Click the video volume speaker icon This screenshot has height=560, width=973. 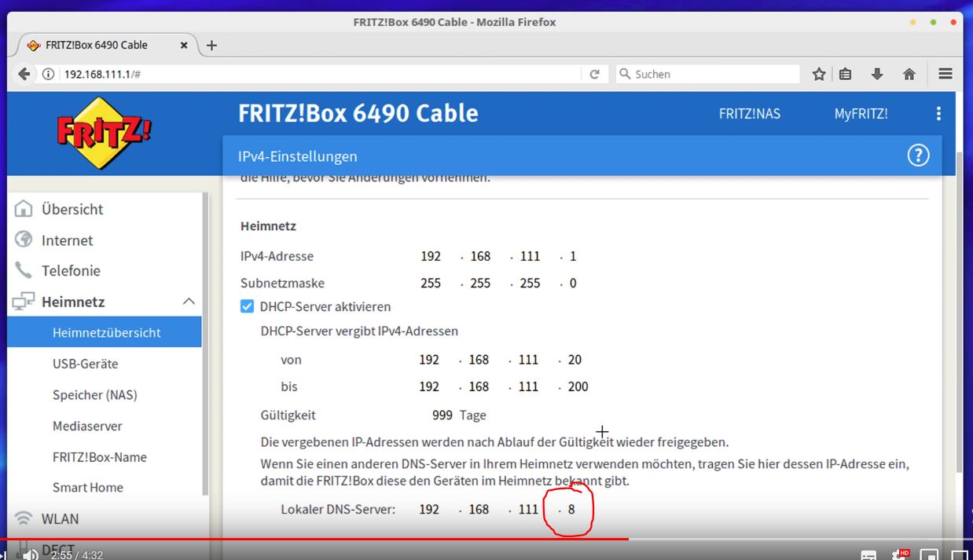[30, 555]
